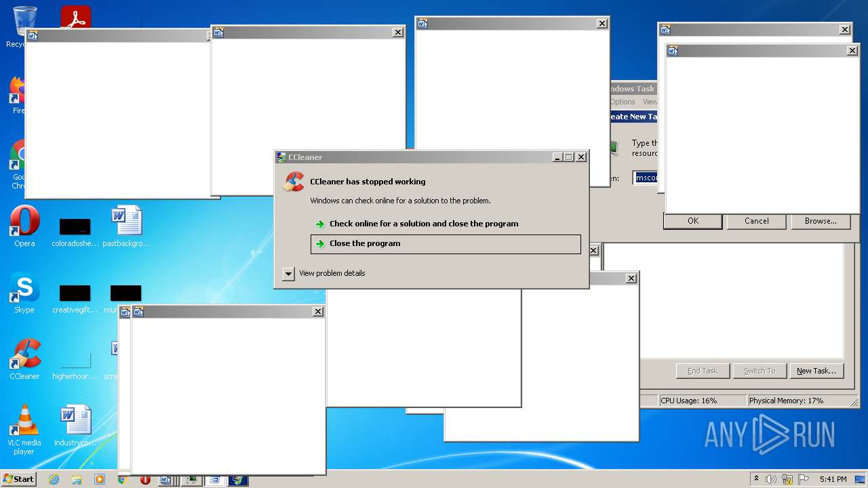Open the CCleaner desktop shortcut
The image size is (868, 488).
(x=24, y=359)
